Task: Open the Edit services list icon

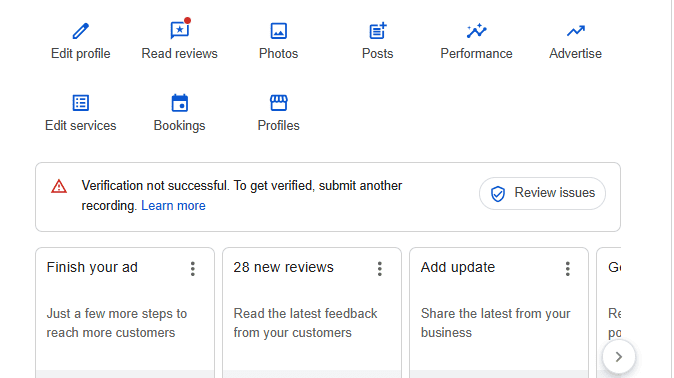Action: tap(80, 103)
